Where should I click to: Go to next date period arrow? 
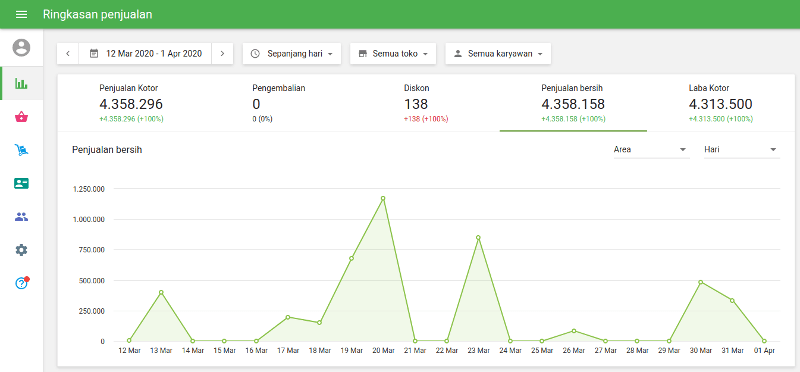[222, 54]
